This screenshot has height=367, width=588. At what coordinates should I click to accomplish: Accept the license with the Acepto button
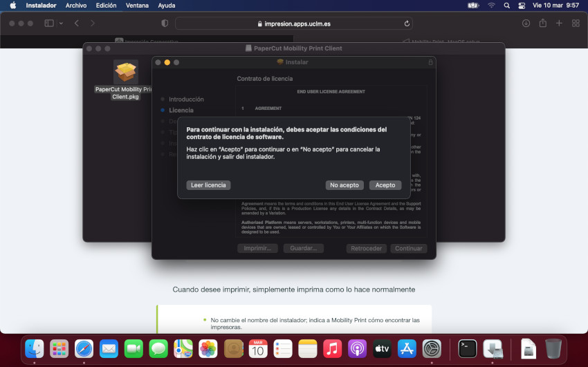click(385, 185)
